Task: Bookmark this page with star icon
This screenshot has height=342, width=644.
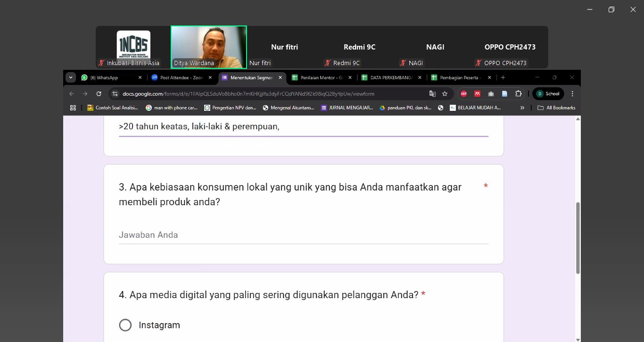Action: tap(445, 94)
